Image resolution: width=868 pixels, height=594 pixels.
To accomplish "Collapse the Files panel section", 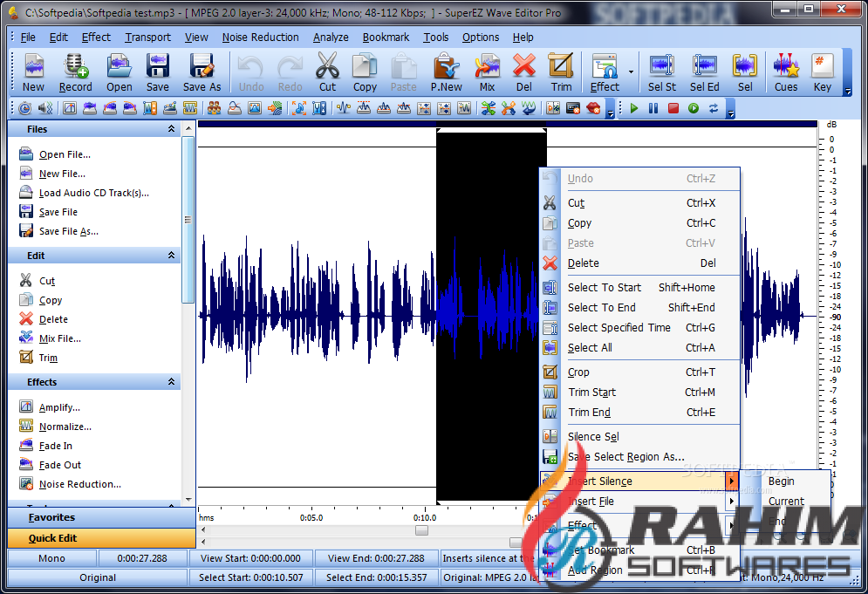I will coord(171,129).
